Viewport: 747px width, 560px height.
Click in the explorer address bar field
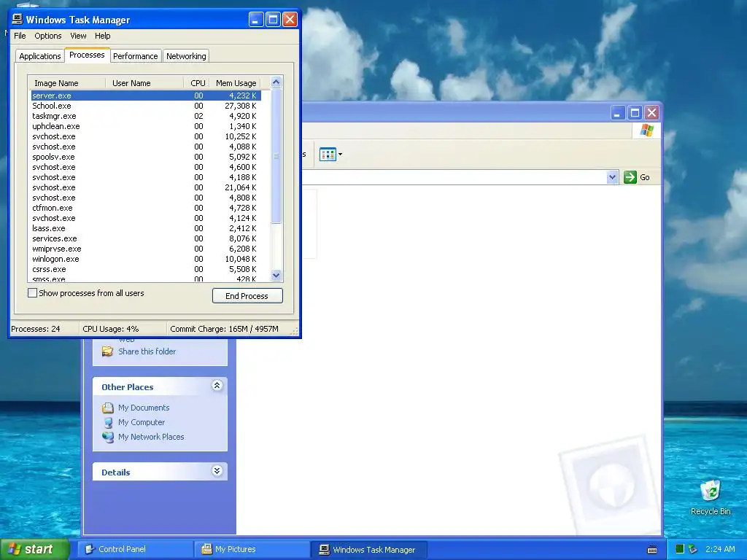pyautogui.click(x=454, y=177)
